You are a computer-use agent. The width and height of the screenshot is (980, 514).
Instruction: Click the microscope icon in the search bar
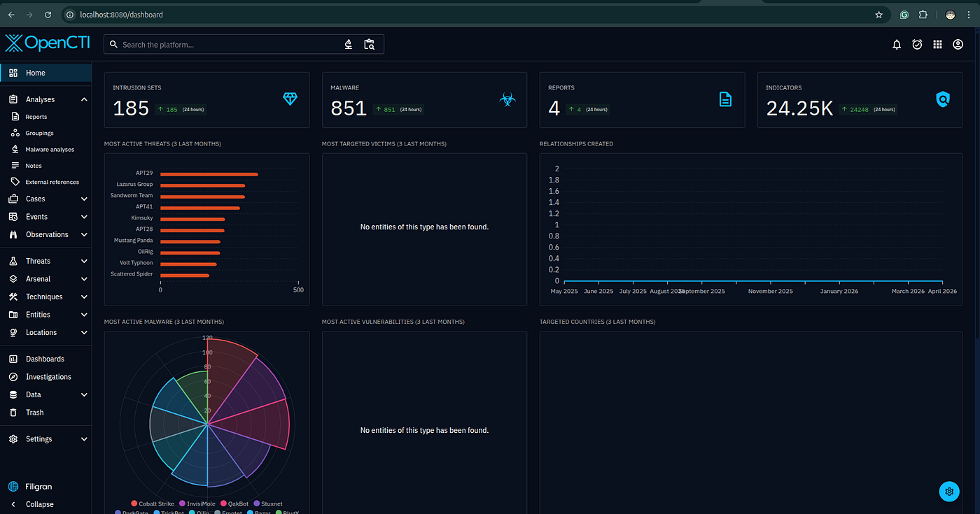click(x=349, y=45)
